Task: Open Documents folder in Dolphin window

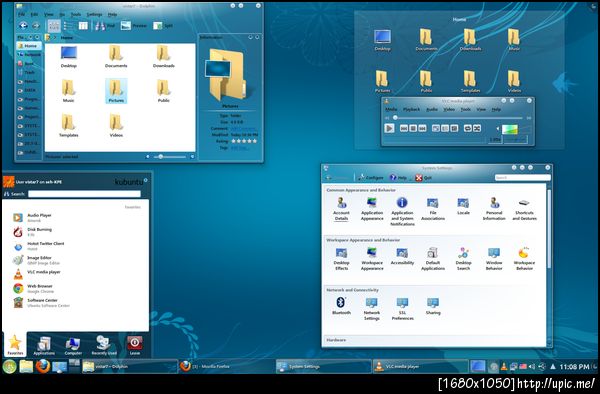Action: click(x=116, y=57)
